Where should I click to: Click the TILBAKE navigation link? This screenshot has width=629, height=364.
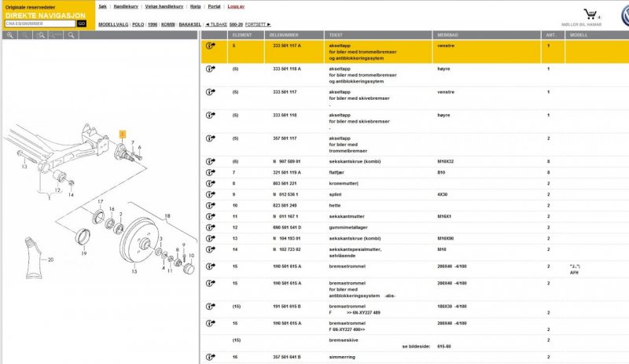[x=215, y=24]
